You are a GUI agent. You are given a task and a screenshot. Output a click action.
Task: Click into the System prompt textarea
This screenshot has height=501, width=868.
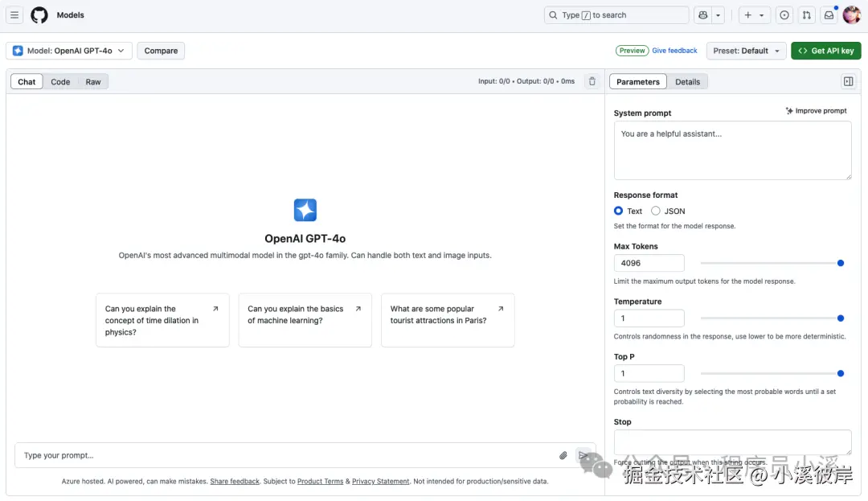[732, 150]
